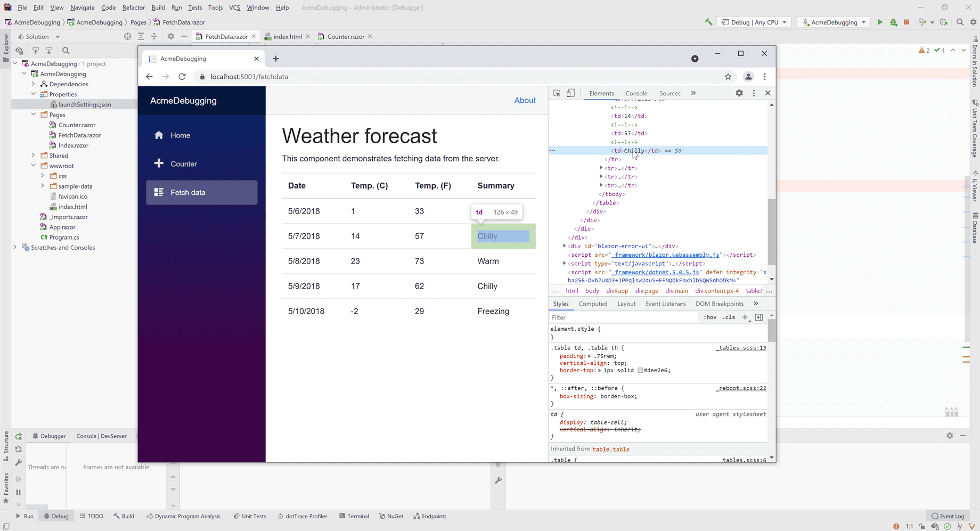The width and height of the screenshot is (980, 531).
Task: Switch to the index.html editor tab
Action: (288, 36)
